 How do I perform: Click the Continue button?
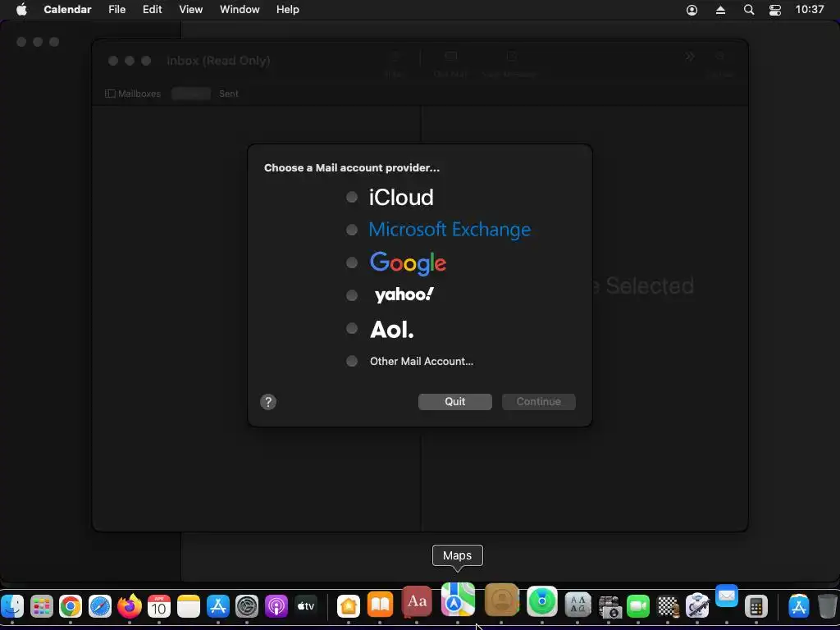point(538,402)
